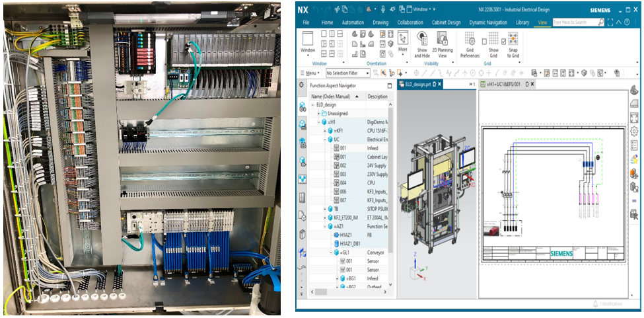Open the 2D Planning View

click(442, 44)
